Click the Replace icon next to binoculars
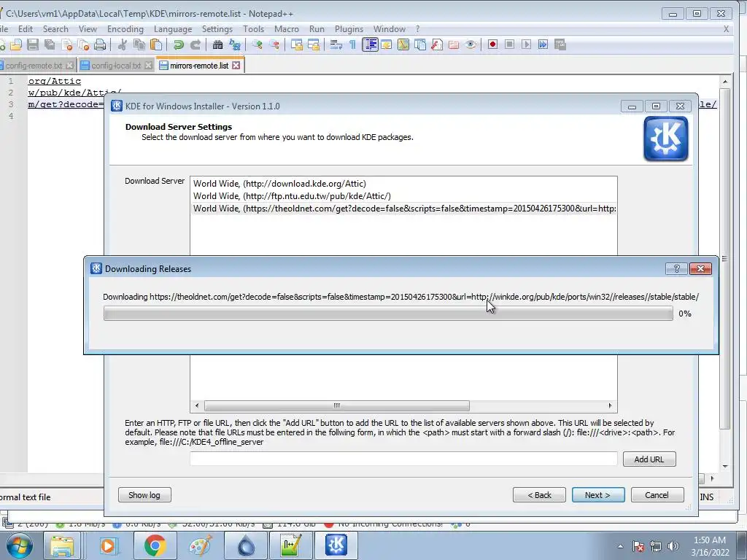 coord(234,44)
